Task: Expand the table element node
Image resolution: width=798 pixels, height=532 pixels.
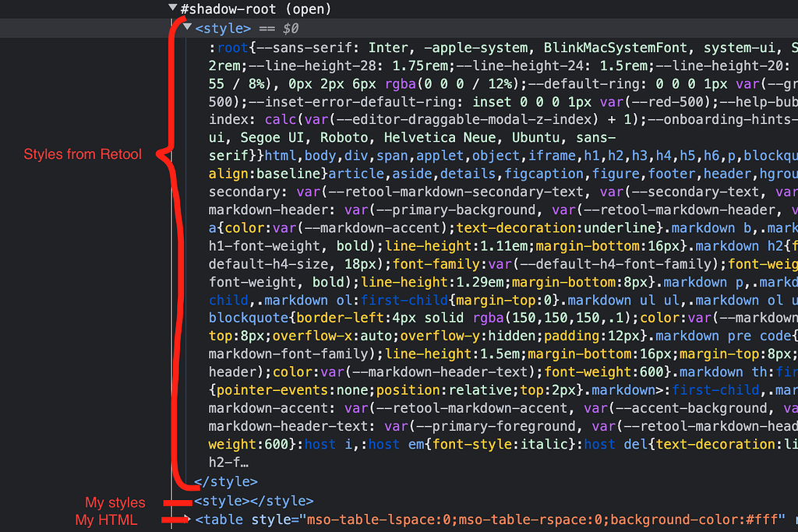Action: point(185,519)
